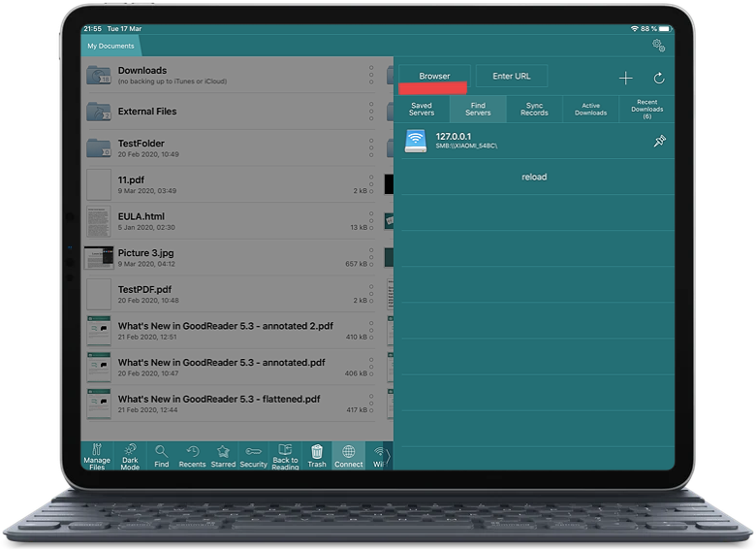Open the External Files folder
This screenshot has width=756, height=550.
[x=230, y=112]
